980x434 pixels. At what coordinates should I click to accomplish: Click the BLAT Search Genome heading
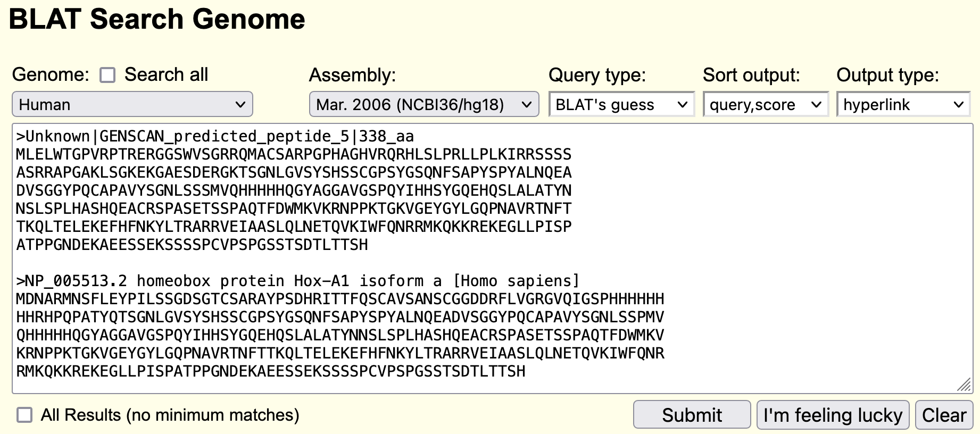click(x=157, y=19)
